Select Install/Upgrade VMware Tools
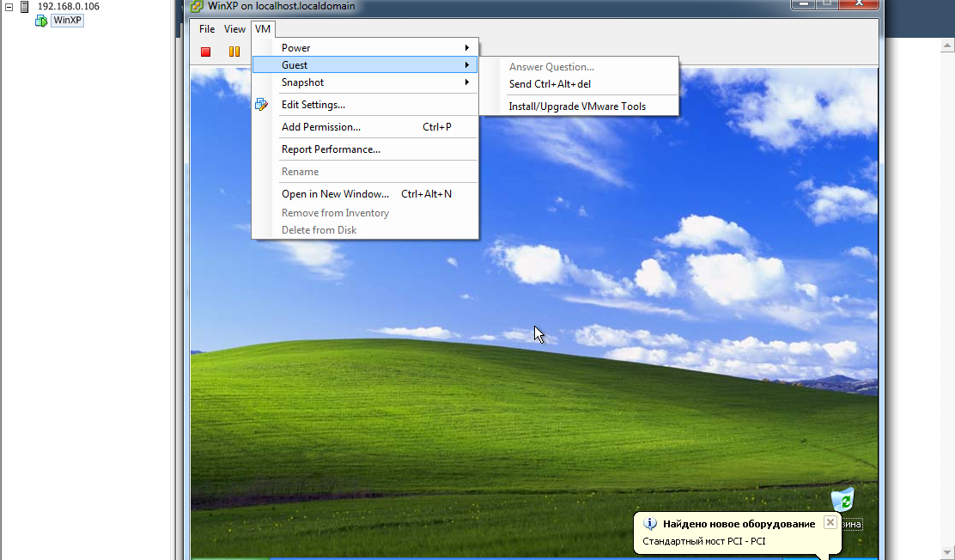Screen dimensions: 955x560 (x=577, y=107)
